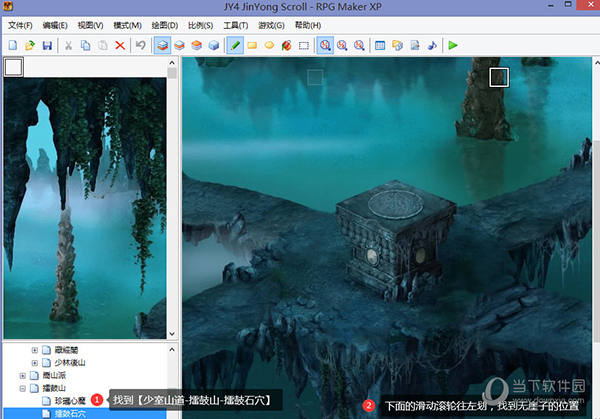
Task: Create a new project with the blank-page icon
Action: tap(13, 46)
